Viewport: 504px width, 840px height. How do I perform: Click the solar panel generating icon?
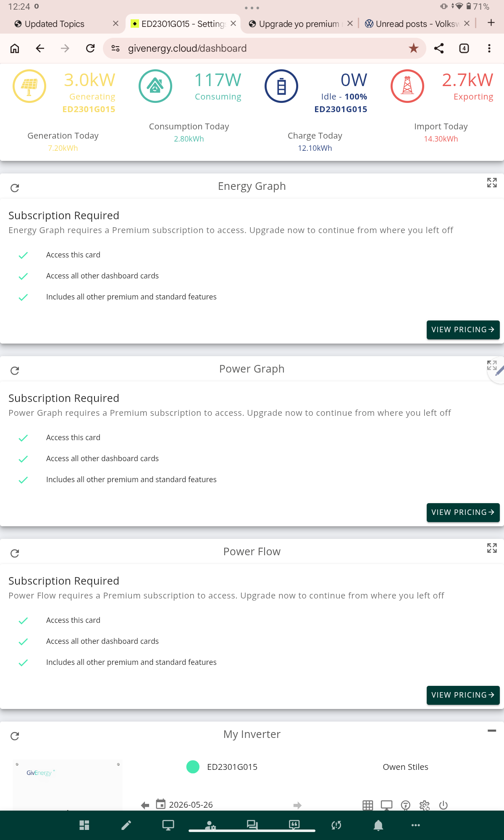tap(29, 86)
